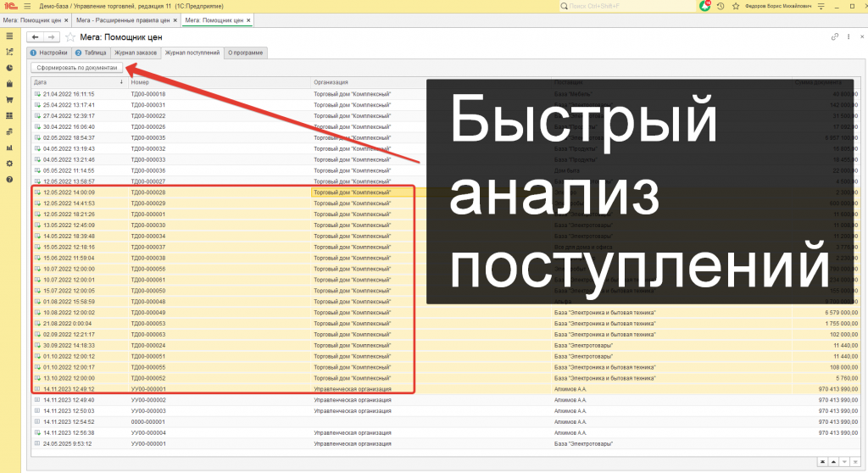Go back with the left arrow button

coord(35,37)
